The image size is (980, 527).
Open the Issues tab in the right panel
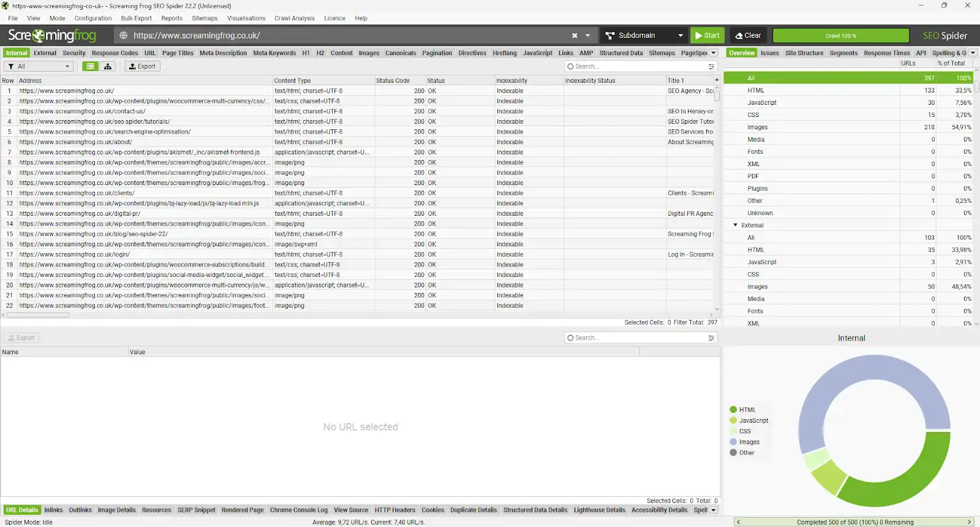tap(769, 53)
